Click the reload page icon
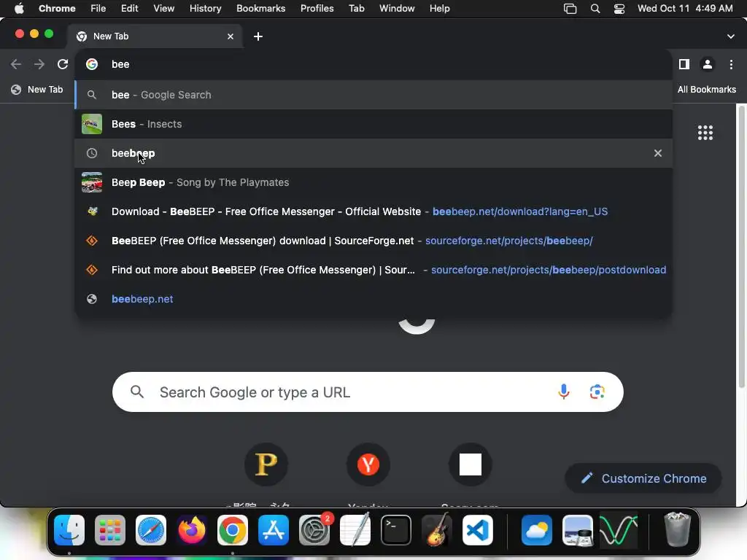The image size is (747, 560). pyautogui.click(x=63, y=64)
